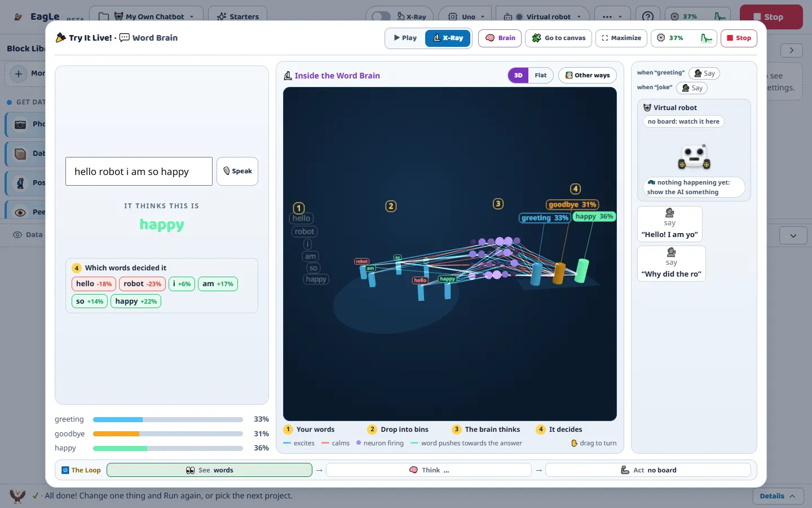Image resolution: width=812 pixels, height=508 pixels.
Task: Click the See words loop step
Action: (209, 470)
